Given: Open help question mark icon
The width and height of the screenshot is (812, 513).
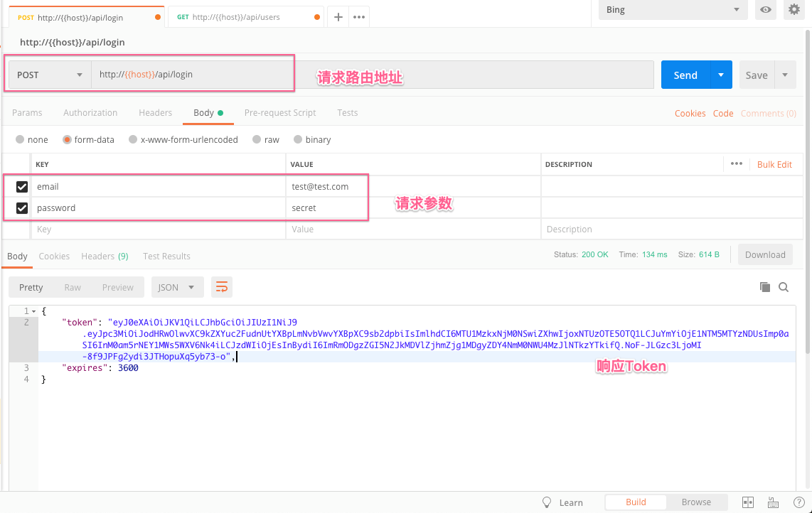Looking at the screenshot, I should click(x=798, y=502).
